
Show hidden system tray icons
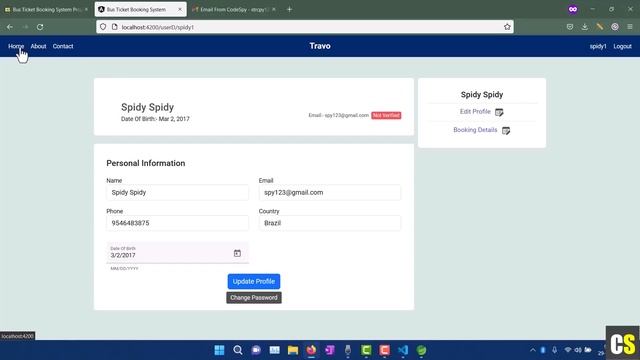tap(533, 350)
